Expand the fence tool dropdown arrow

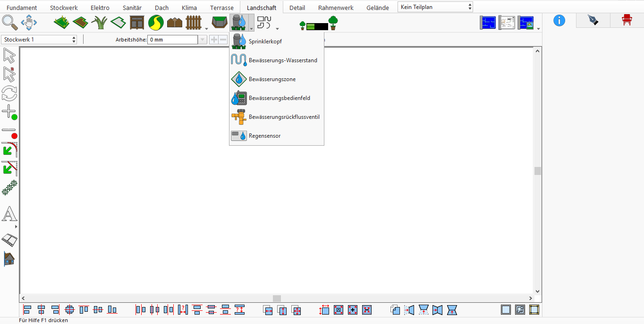click(x=206, y=28)
